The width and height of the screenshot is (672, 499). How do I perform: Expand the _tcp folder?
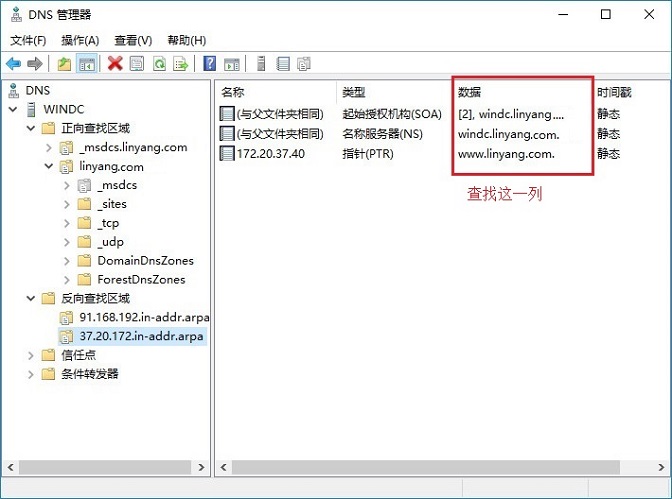pos(67,223)
